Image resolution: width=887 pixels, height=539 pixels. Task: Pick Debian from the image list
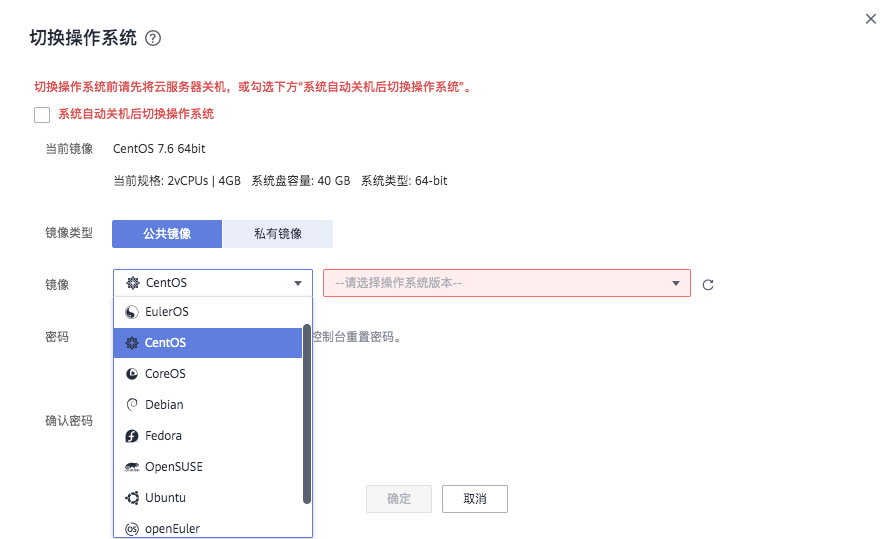tap(208, 405)
